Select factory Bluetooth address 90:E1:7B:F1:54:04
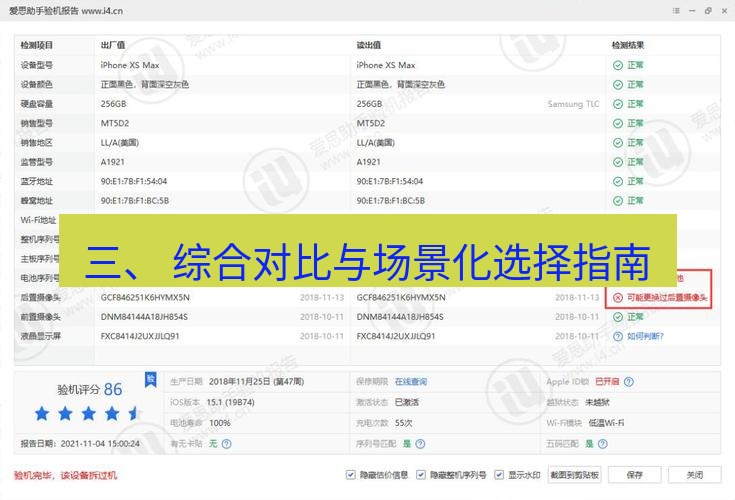The image size is (735, 500). click(x=134, y=181)
